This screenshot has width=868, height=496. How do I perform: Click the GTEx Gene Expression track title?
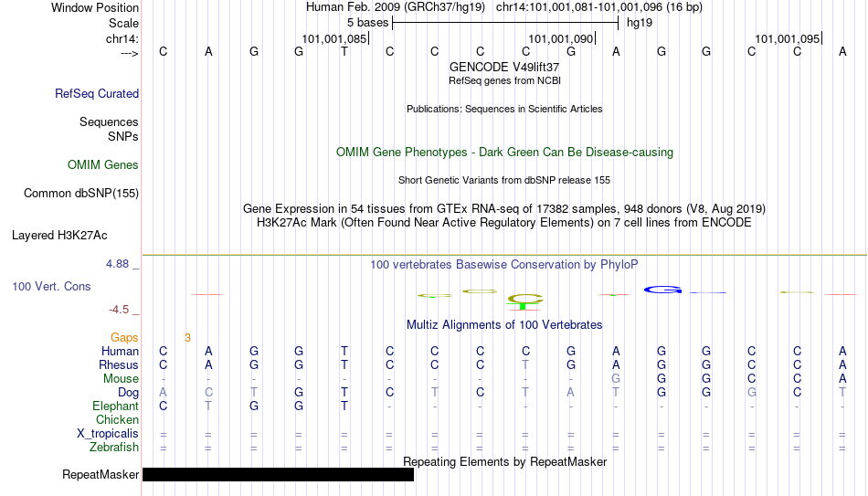click(x=504, y=208)
